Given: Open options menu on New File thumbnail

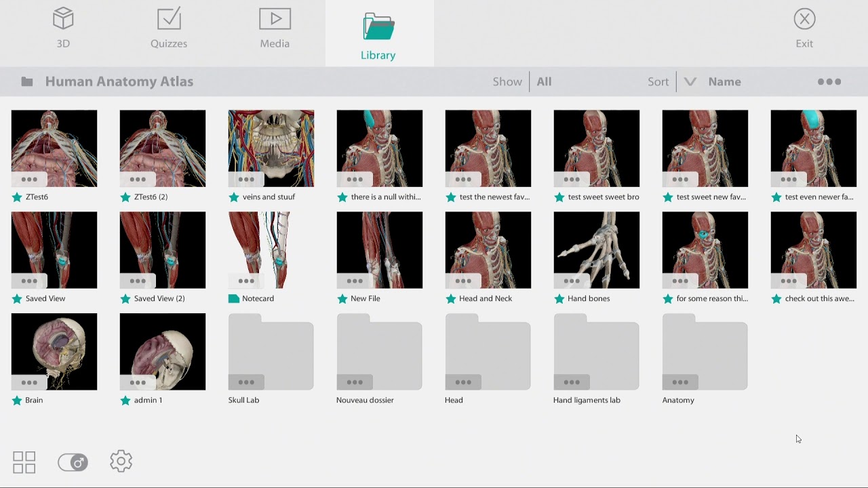Looking at the screenshot, I should 355,281.
